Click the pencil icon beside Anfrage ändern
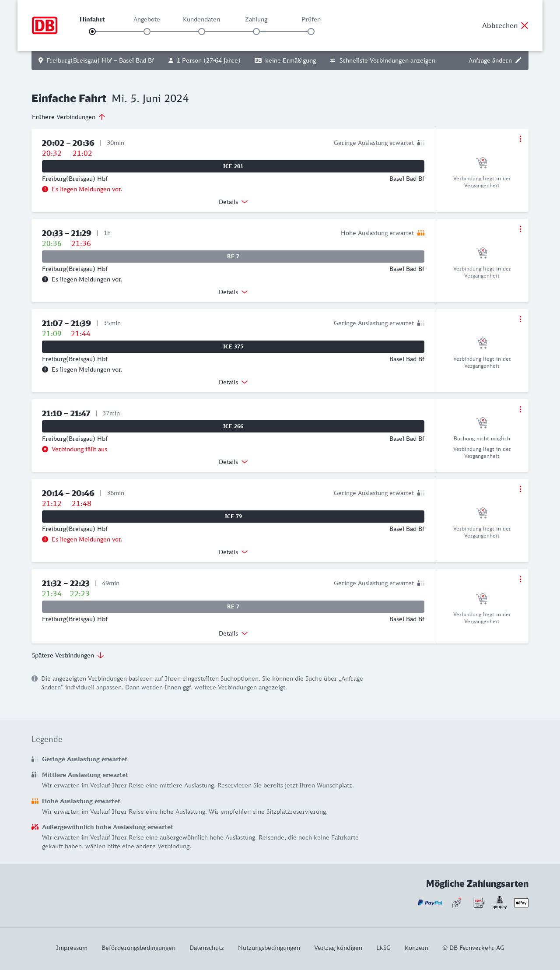The image size is (560, 970). point(518,60)
